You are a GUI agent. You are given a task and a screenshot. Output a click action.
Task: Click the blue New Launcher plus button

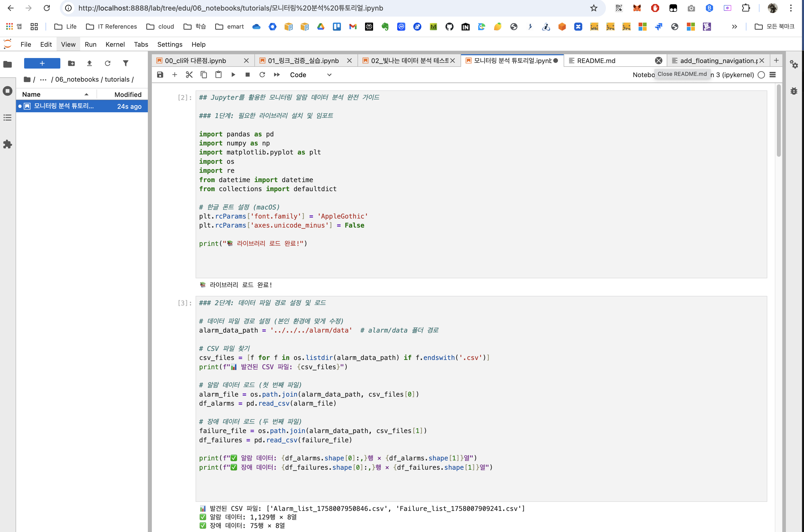(x=42, y=64)
